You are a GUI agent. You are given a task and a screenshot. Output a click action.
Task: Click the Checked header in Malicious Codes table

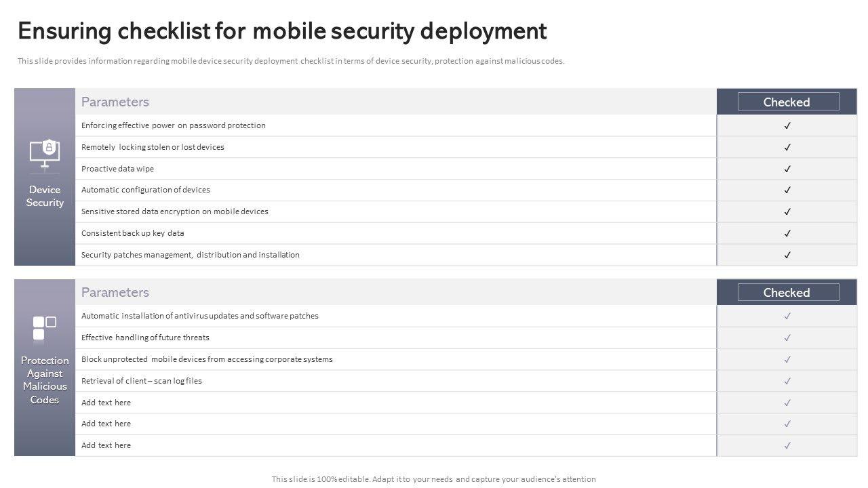(787, 292)
